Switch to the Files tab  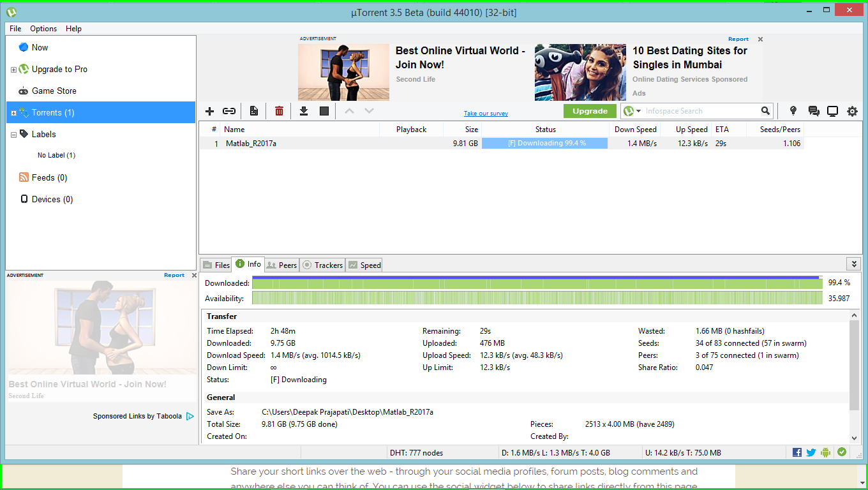point(216,265)
